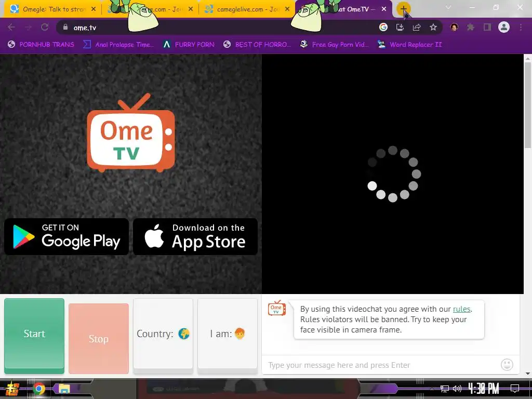The image size is (532, 399).
Task: Open a new browser tab
Action: click(403, 9)
